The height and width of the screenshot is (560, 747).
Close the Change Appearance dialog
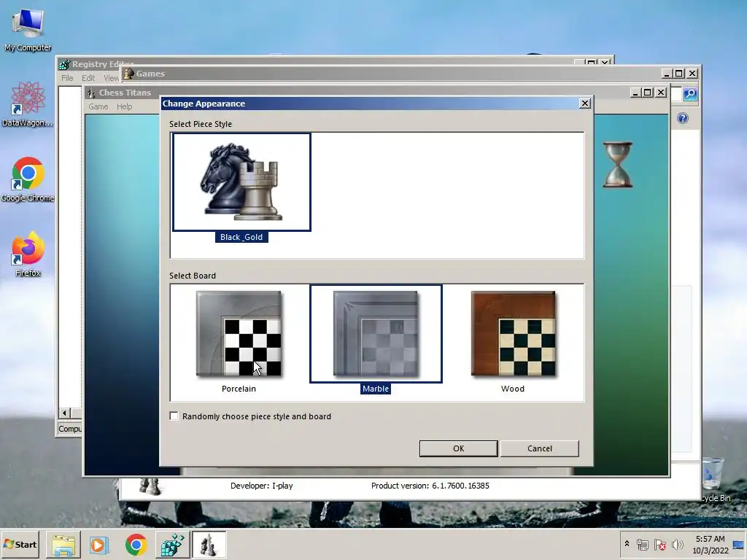tap(585, 104)
